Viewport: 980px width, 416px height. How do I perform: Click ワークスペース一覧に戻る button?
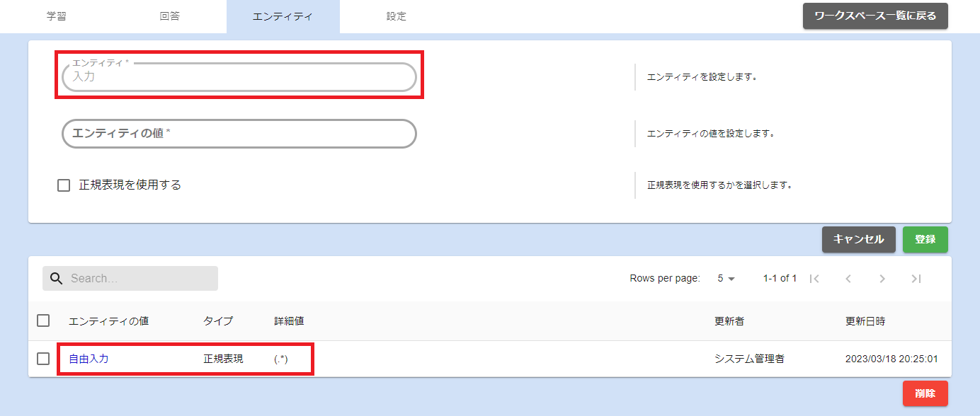875,16
